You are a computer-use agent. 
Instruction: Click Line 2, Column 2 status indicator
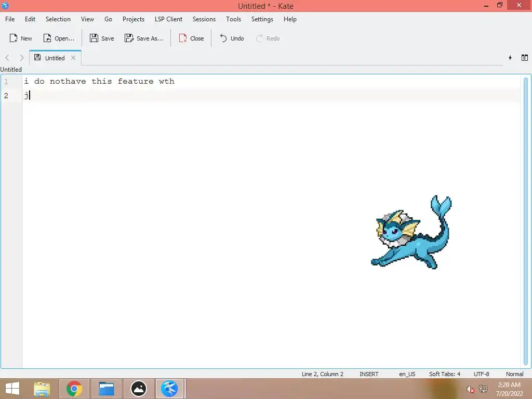click(x=322, y=374)
